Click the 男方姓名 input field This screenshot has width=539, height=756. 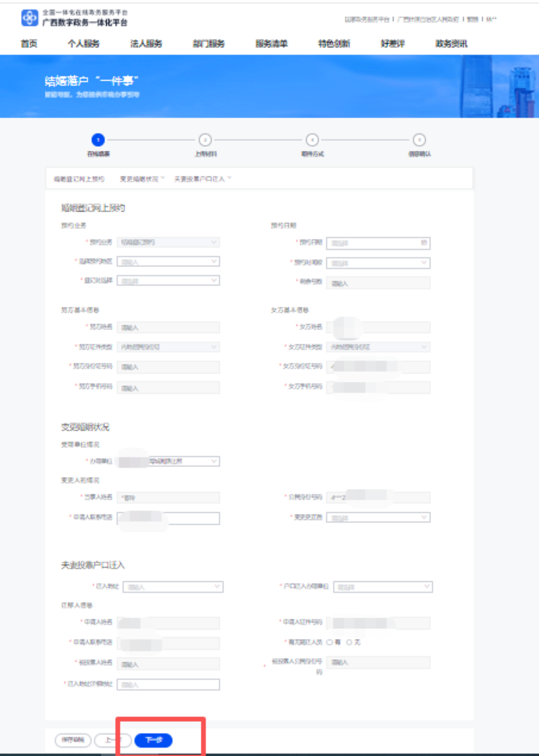pos(168,327)
